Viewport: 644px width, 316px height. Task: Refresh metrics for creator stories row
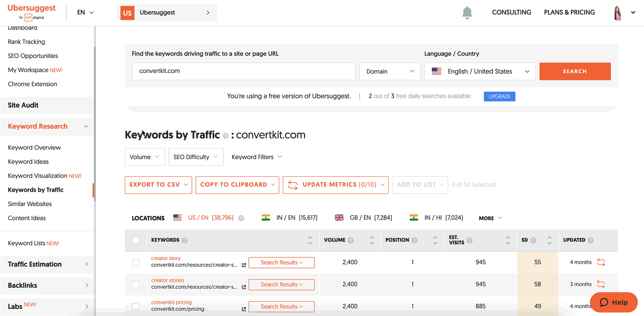[601, 284]
